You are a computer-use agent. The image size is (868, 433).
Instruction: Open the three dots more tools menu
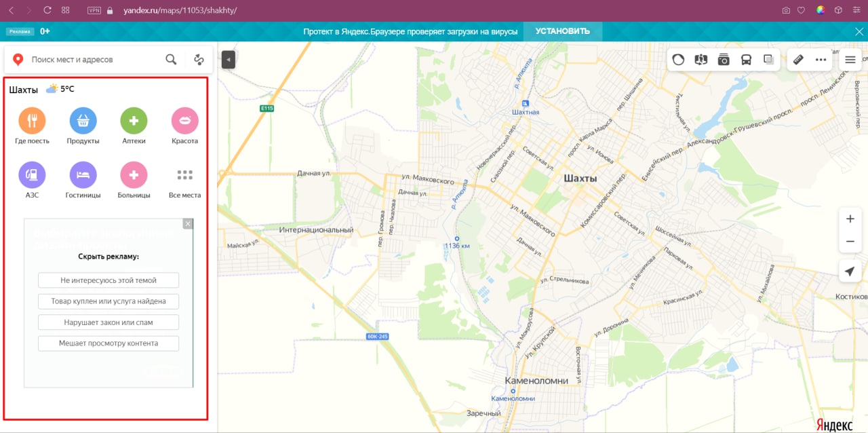pyautogui.click(x=821, y=60)
